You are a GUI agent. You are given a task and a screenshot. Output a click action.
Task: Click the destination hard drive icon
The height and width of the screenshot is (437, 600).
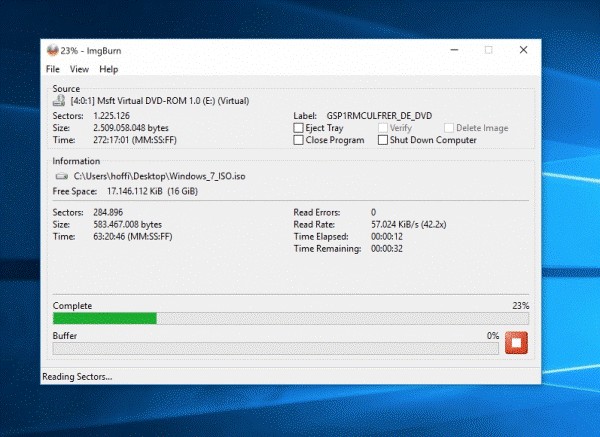62,176
